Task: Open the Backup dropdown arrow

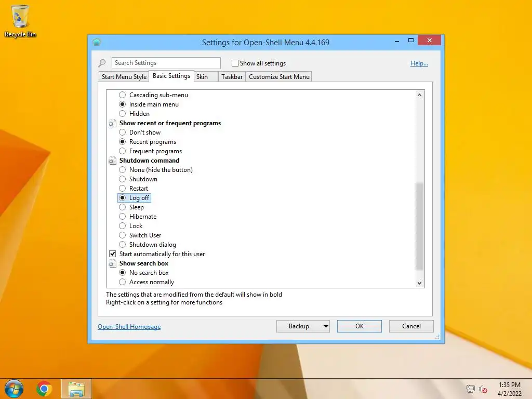Action: (x=326, y=326)
